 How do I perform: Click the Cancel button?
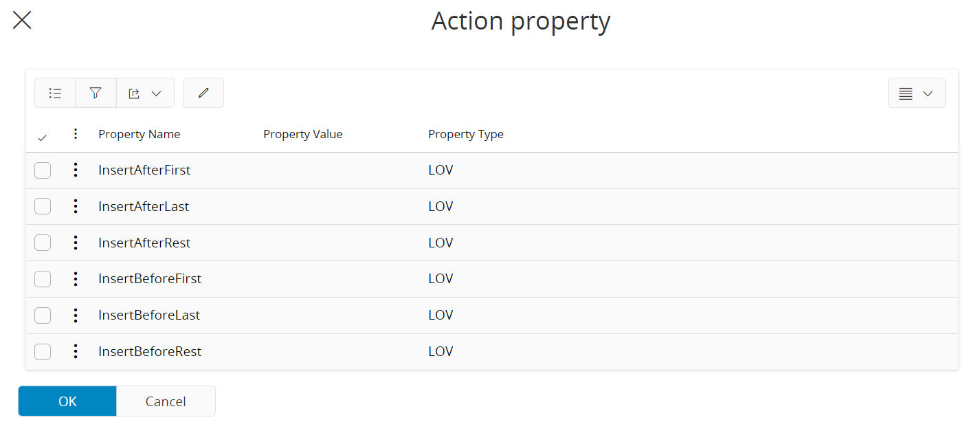[x=166, y=401]
